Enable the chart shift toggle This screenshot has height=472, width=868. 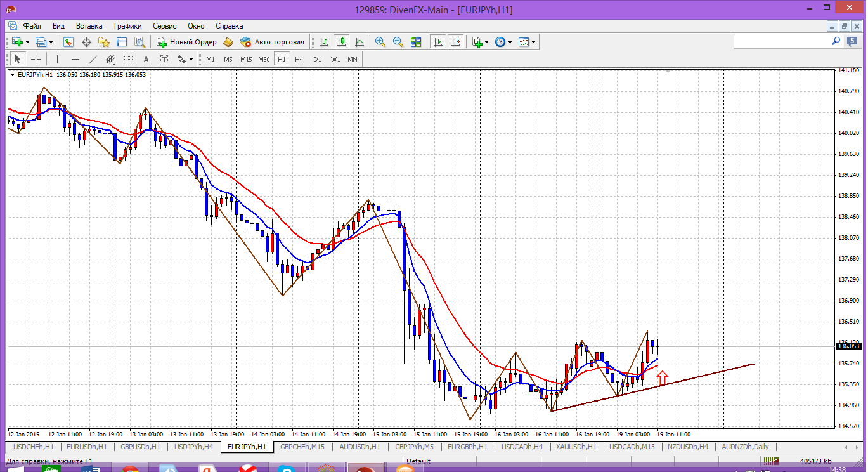tap(456, 42)
